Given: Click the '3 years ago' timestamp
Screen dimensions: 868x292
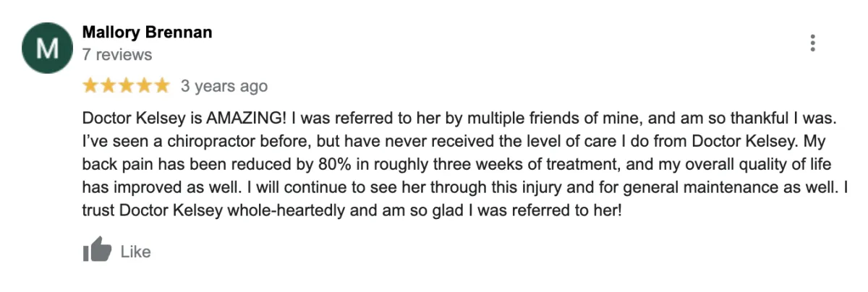Looking at the screenshot, I should 224,87.
